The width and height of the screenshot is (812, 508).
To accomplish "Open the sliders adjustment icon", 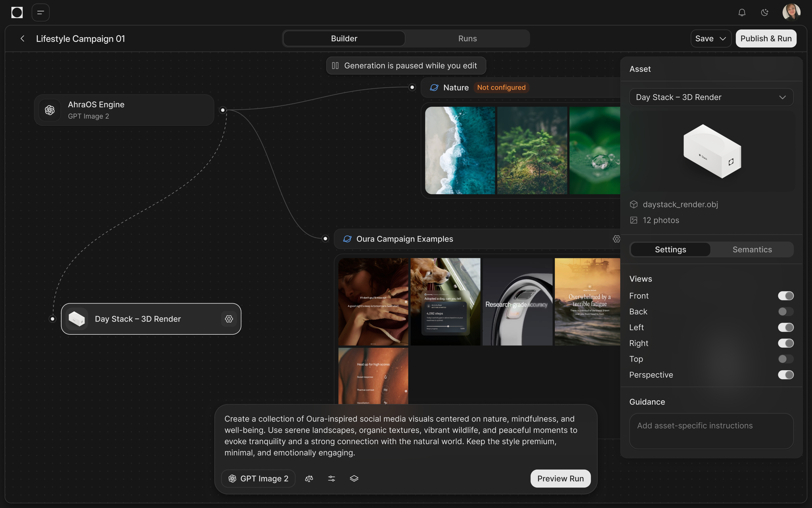I will 332,479.
